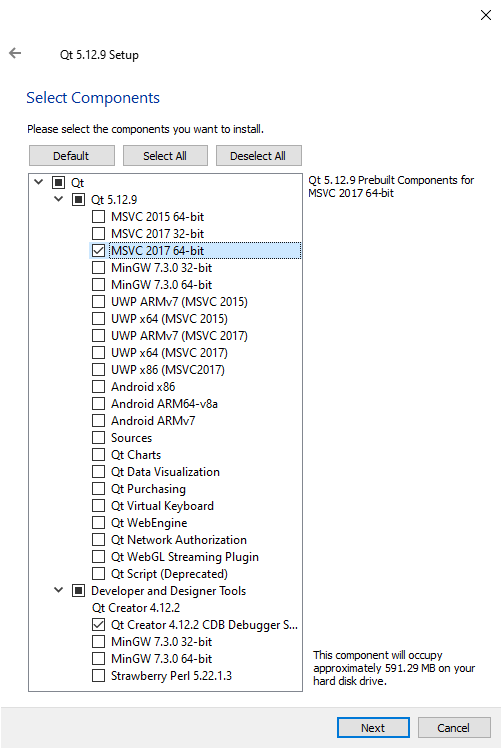Tick Strawberry Perl 5.22.1.3 checkbox
The image size is (502, 749).
(98, 676)
